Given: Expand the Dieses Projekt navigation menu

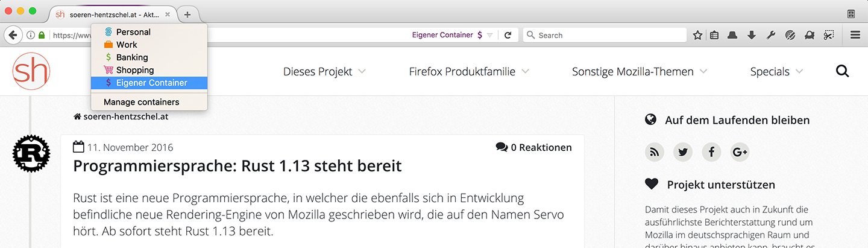Looking at the screenshot, I should [x=324, y=72].
